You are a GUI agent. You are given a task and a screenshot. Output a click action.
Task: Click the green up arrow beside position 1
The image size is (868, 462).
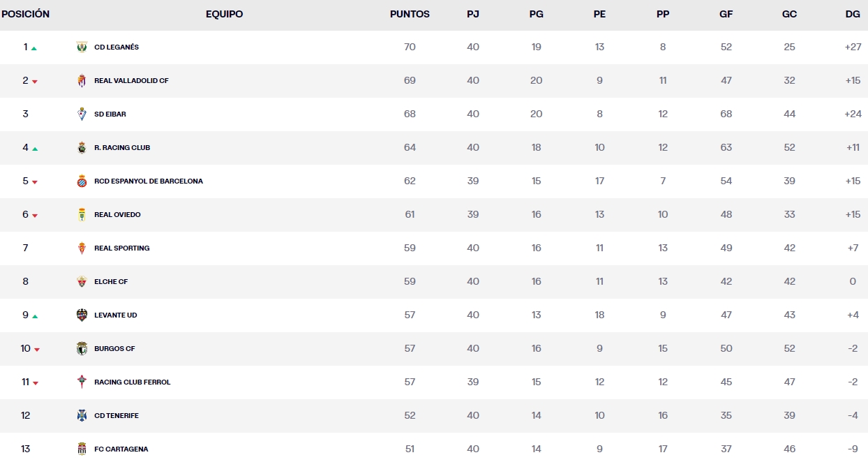click(x=34, y=48)
